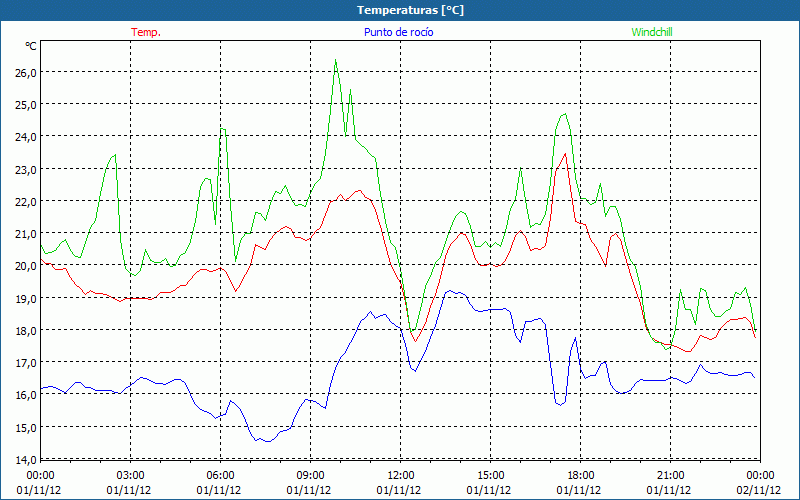This screenshot has height=500, width=800.
Task: Click the 20,0 y-axis value
Action: pyautogui.click(x=27, y=266)
